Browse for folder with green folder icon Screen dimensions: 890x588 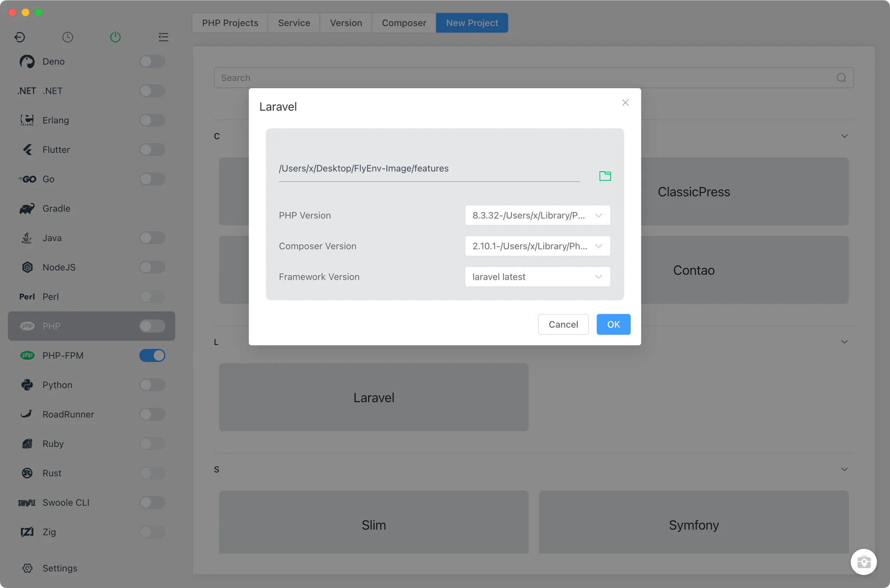click(x=605, y=175)
